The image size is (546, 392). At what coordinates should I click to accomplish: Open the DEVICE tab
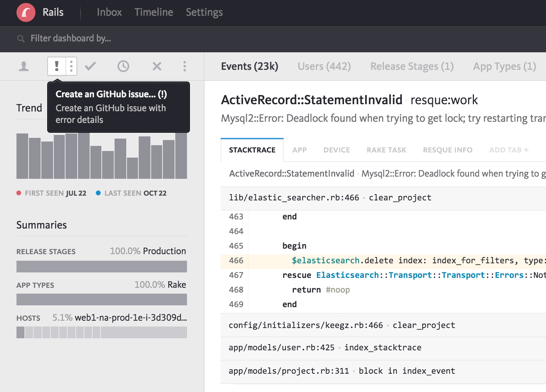pyautogui.click(x=337, y=150)
